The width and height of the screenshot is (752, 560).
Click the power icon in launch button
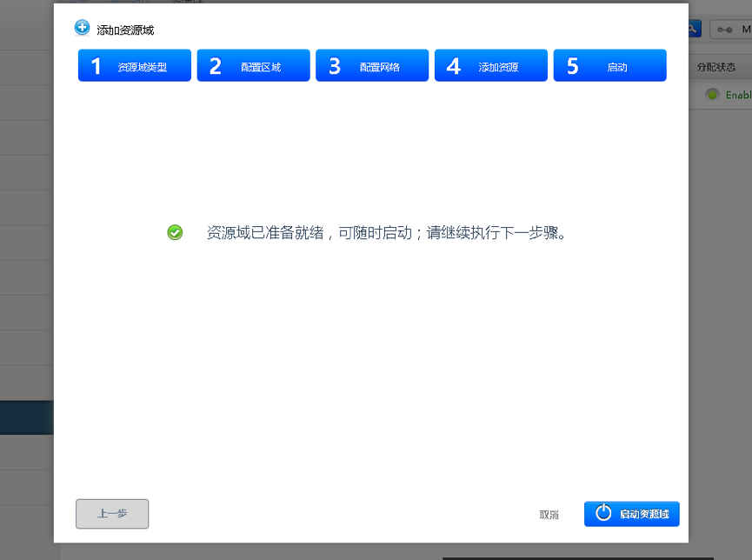click(603, 514)
